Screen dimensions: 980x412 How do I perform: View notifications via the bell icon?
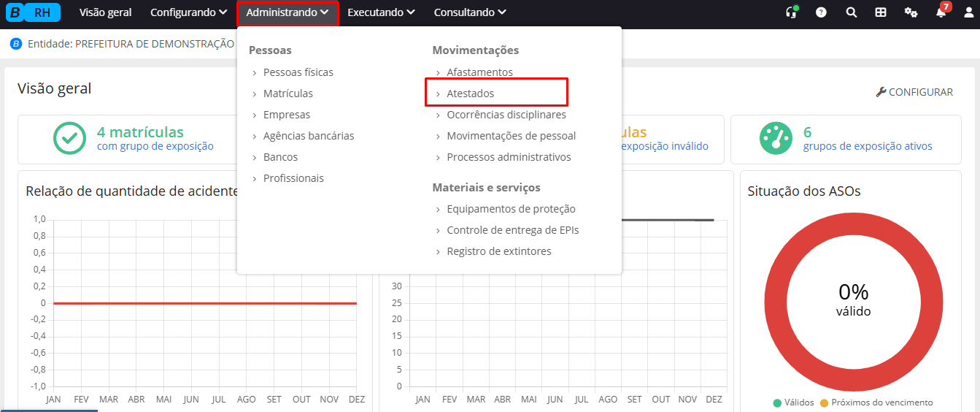(x=941, y=12)
